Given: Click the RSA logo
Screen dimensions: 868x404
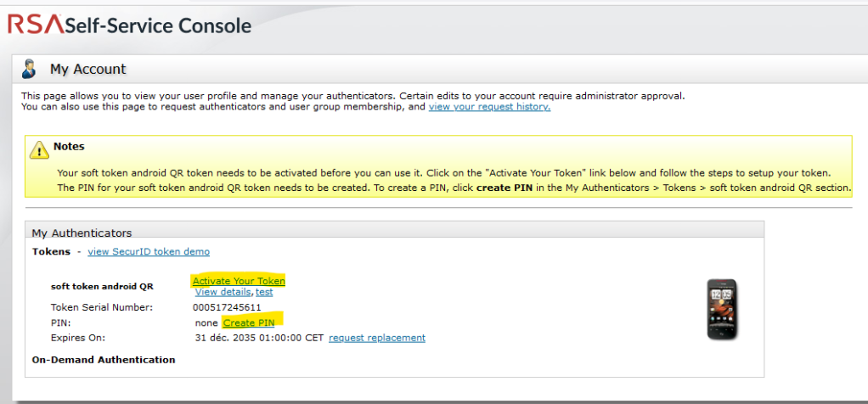Looking at the screenshot, I should (x=36, y=25).
